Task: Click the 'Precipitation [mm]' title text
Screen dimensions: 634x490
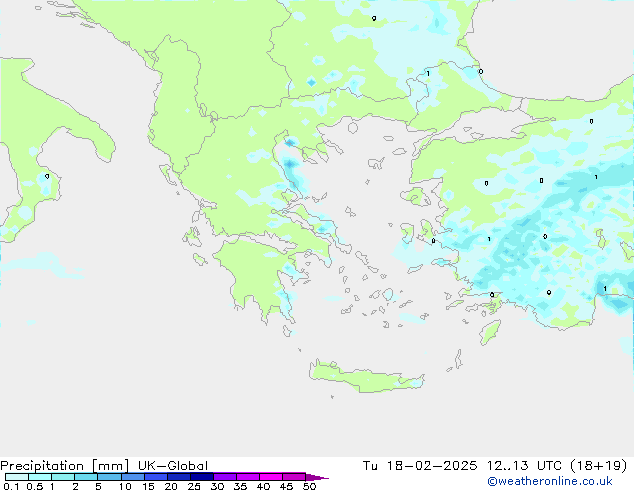Action: coord(65,466)
